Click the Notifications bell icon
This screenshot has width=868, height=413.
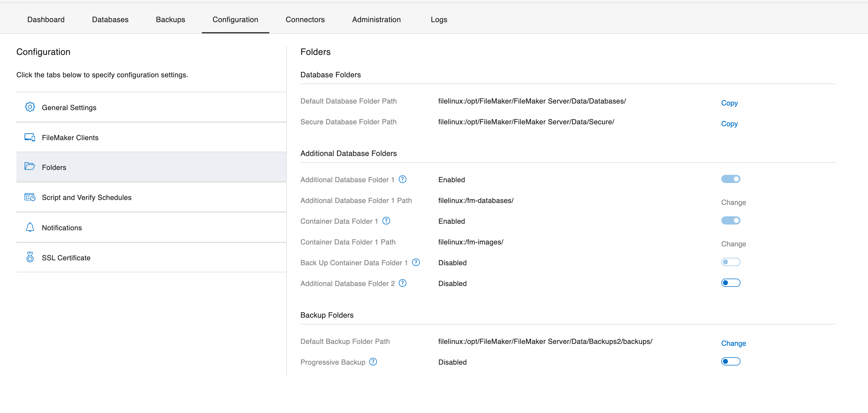(30, 227)
